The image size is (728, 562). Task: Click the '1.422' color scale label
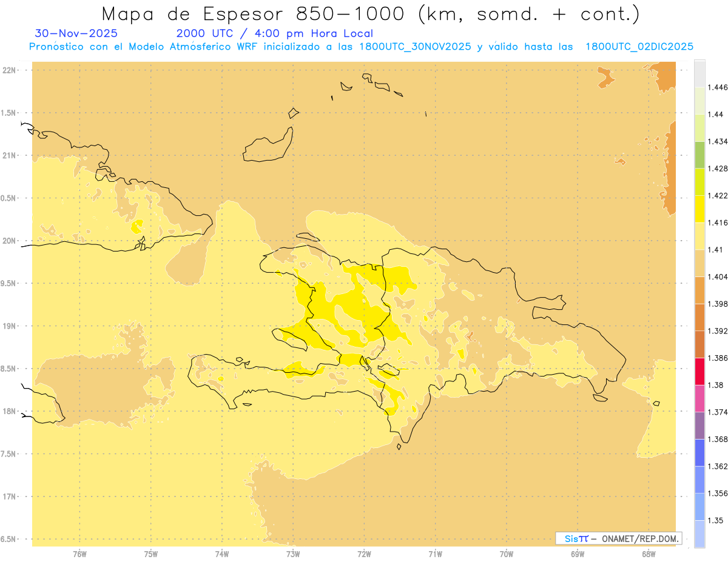(x=717, y=195)
